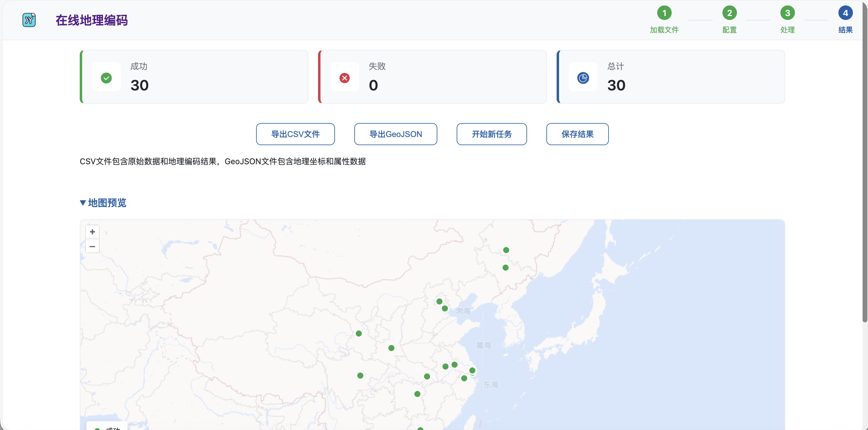
Task: Click the green marker near 渤海 on the map
Action: coord(445,308)
